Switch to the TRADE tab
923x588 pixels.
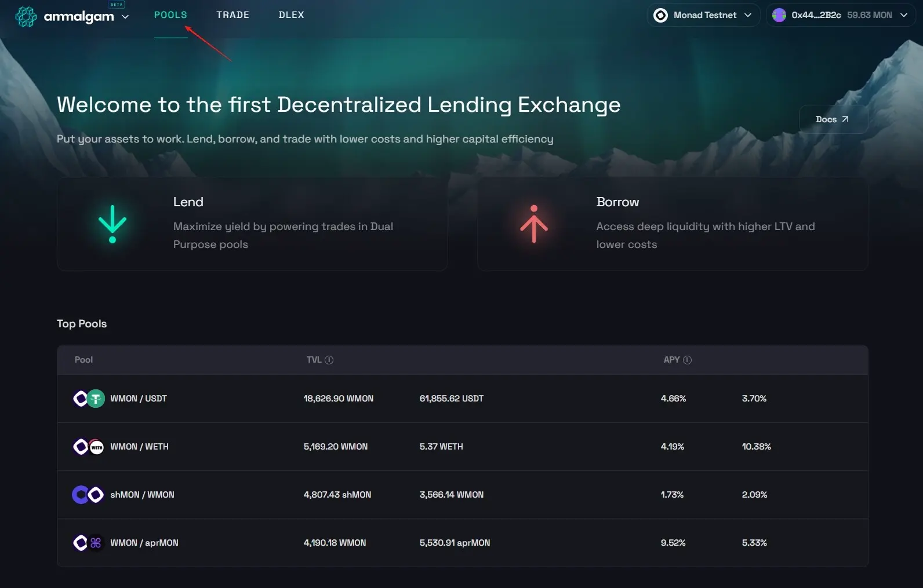click(x=232, y=15)
